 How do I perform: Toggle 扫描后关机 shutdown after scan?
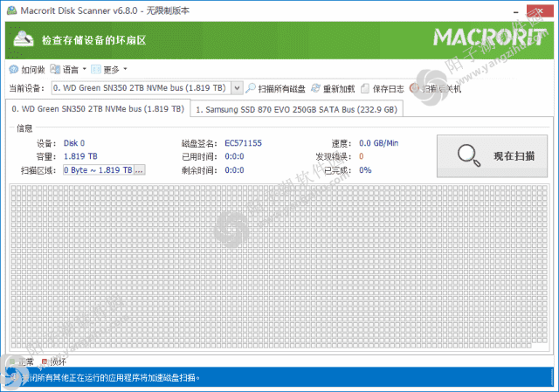tap(441, 89)
